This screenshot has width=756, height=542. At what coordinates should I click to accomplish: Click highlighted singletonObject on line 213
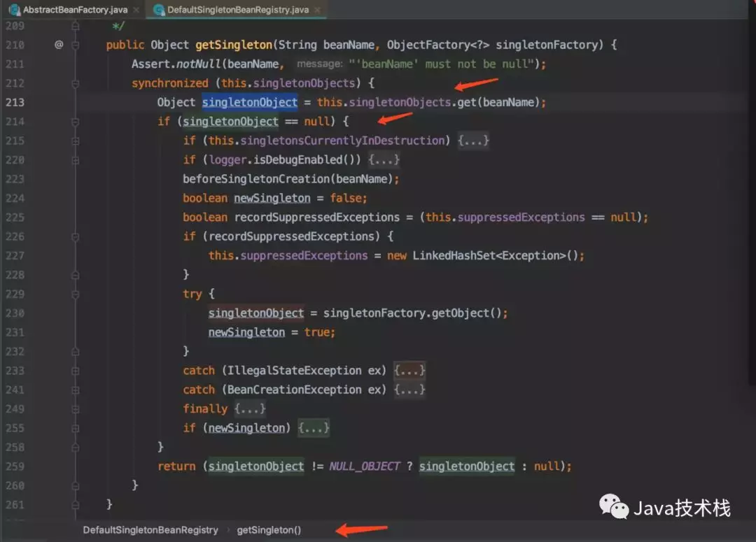[x=250, y=102]
